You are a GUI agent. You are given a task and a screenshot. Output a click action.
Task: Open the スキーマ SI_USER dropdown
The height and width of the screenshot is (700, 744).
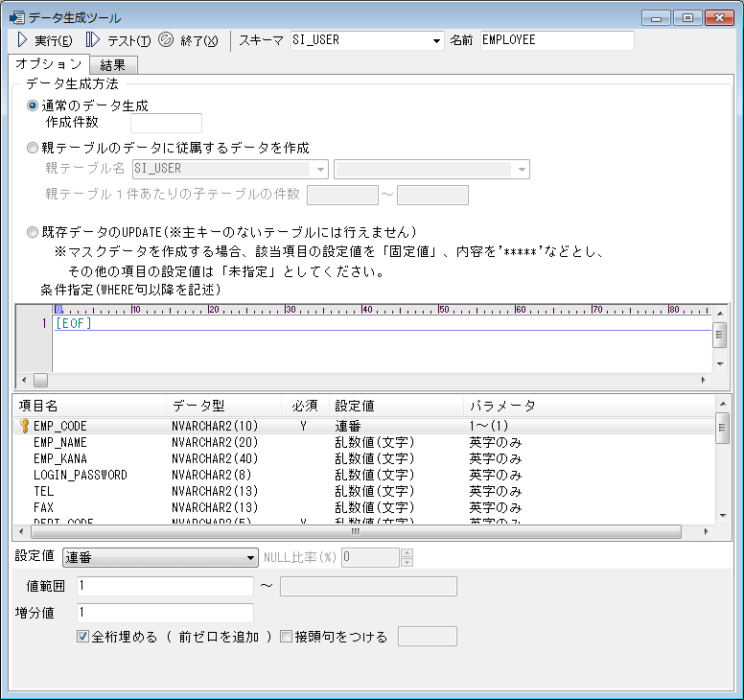[436, 40]
